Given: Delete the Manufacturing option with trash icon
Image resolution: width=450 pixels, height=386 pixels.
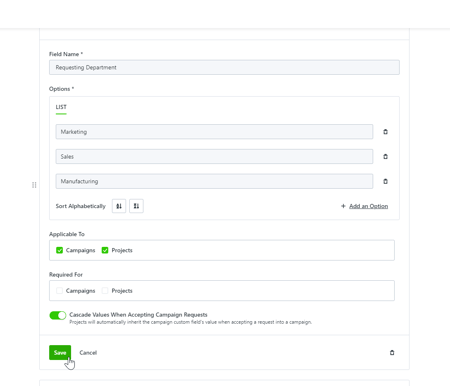Looking at the screenshot, I should pyautogui.click(x=385, y=181).
